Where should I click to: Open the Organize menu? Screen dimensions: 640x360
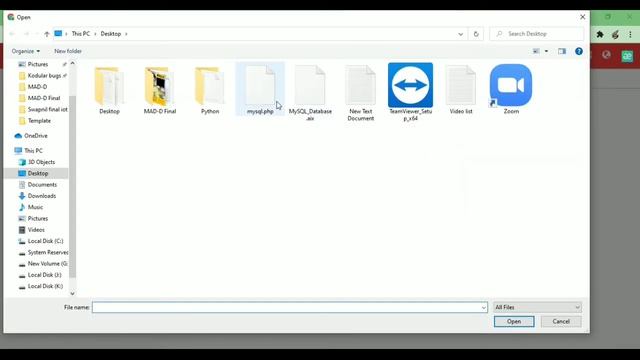(26, 51)
